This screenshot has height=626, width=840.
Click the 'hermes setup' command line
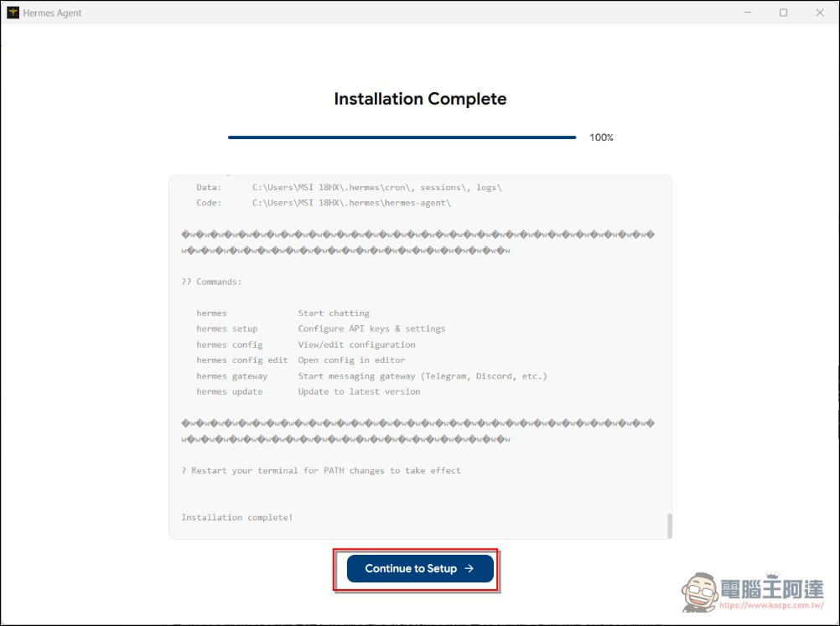click(321, 329)
